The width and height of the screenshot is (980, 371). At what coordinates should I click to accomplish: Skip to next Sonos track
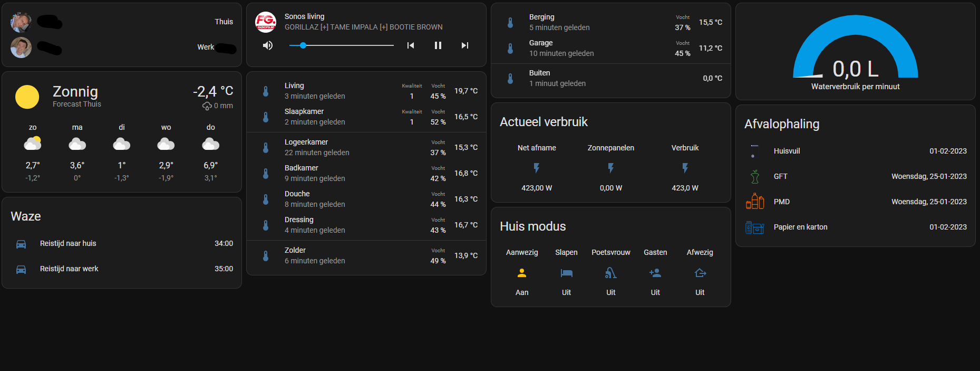(x=464, y=45)
